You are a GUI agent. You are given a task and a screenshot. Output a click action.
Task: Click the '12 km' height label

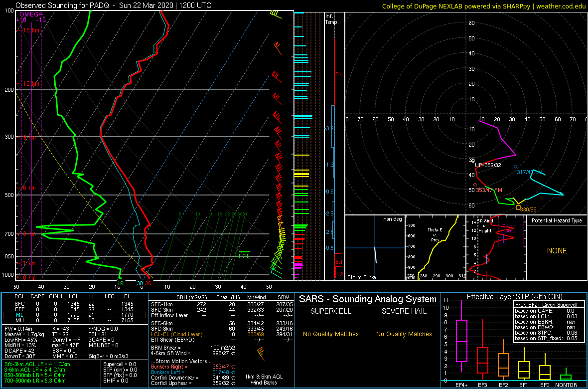click(30, 84)
